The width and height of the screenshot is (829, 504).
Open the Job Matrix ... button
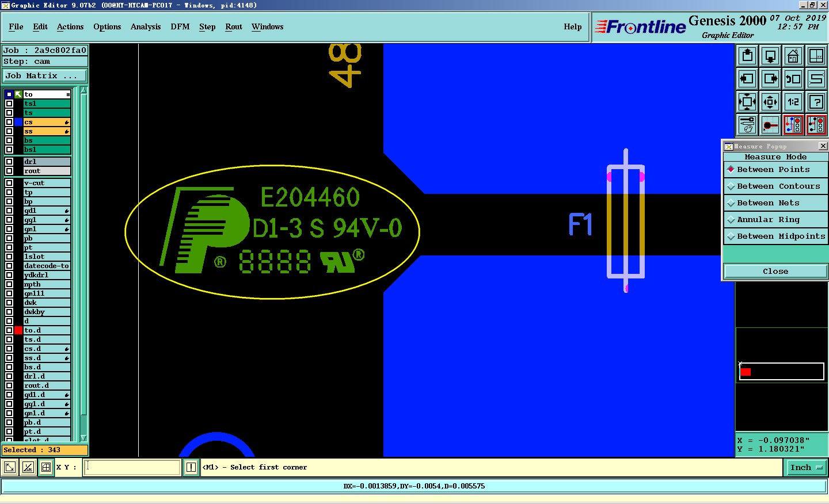tap(45, 76)
